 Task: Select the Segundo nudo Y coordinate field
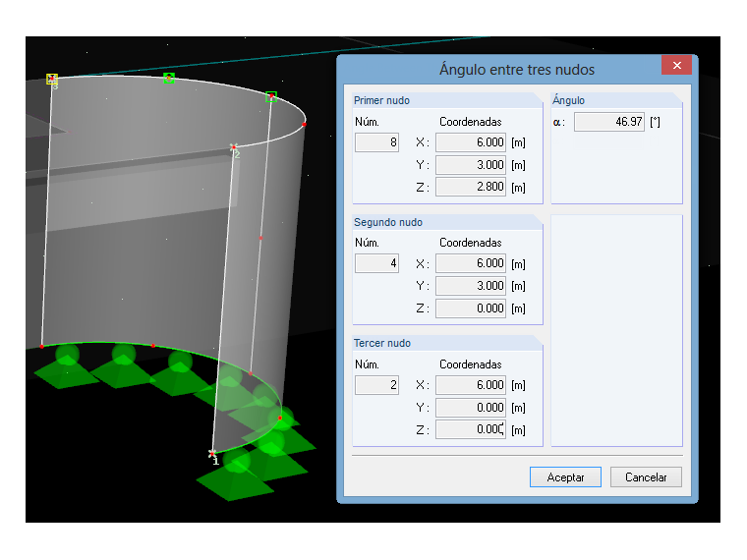click(x=470, y=286)
